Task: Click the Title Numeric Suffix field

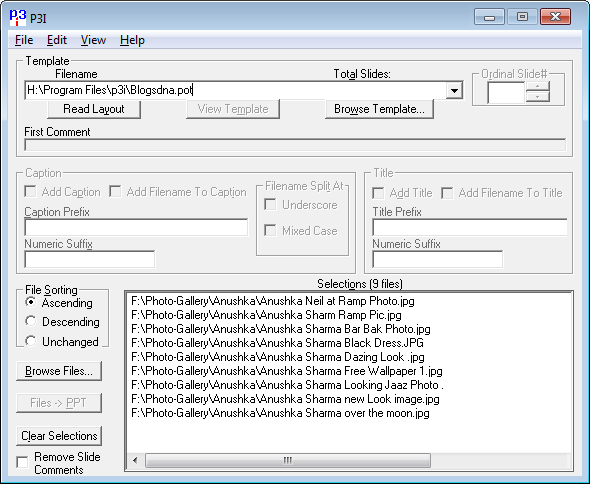Action: (438, 260)
